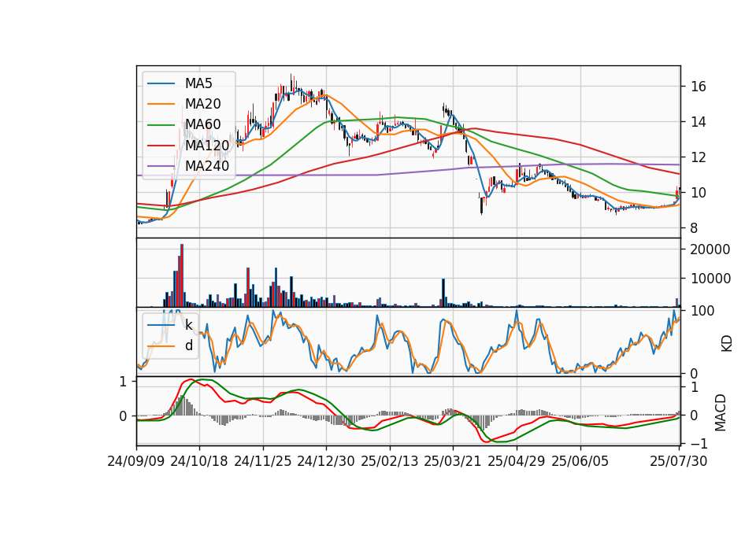
Task: Click the purple MA240 line sample in legend
Action: (161, 166)
